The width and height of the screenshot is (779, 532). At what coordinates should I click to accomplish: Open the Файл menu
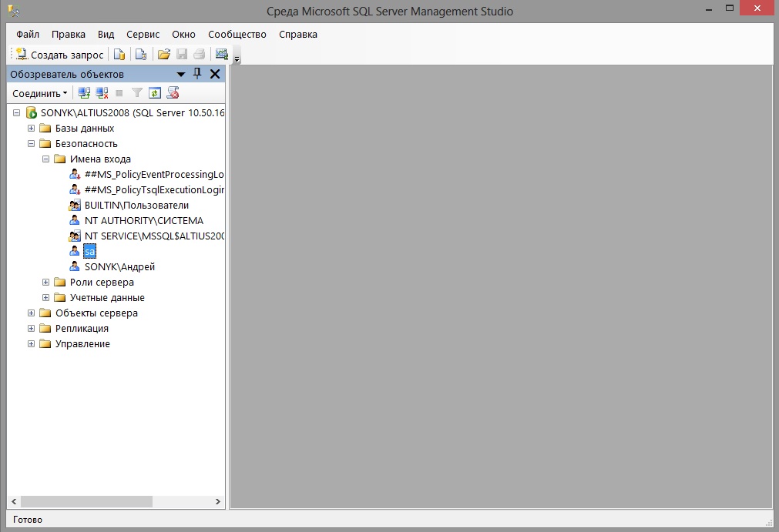[28, 34]
